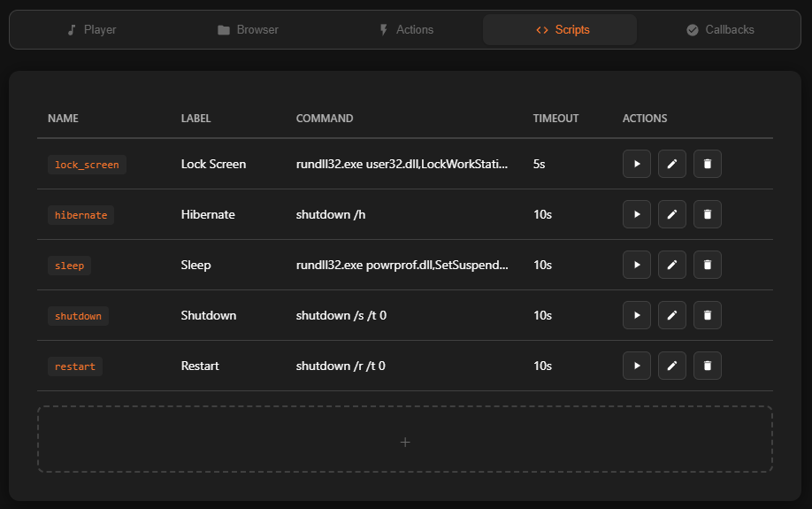Screen dimensions: 812x509
Task: Delete the Hibernate script
Action: [708, 214]
